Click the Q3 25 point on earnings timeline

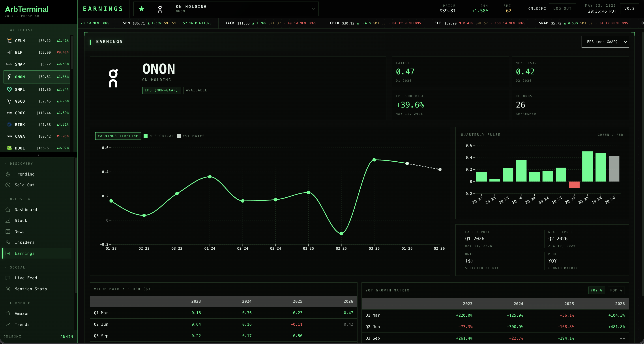[374, 160]
